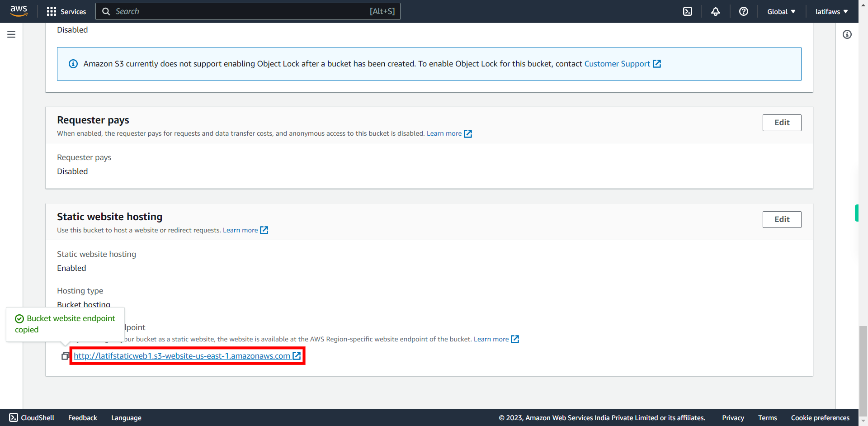Open Requester pays Learn more link
Screen dimensions: 868x426
449,133
